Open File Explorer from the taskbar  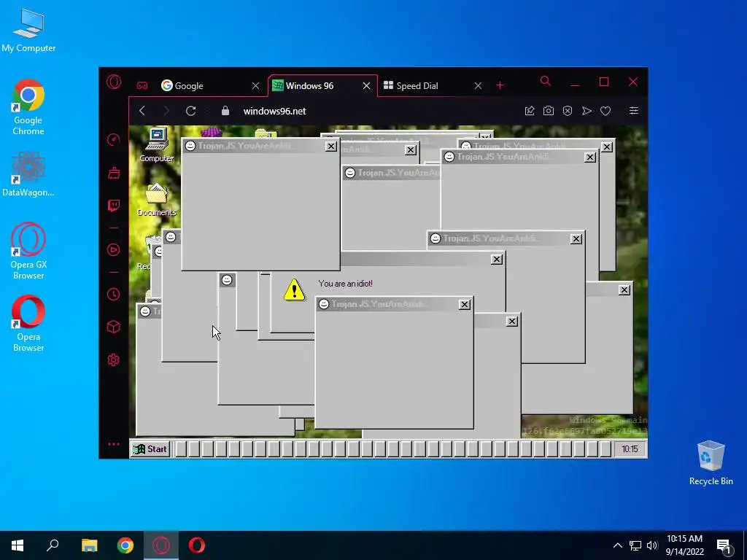[x=89, y=545]
